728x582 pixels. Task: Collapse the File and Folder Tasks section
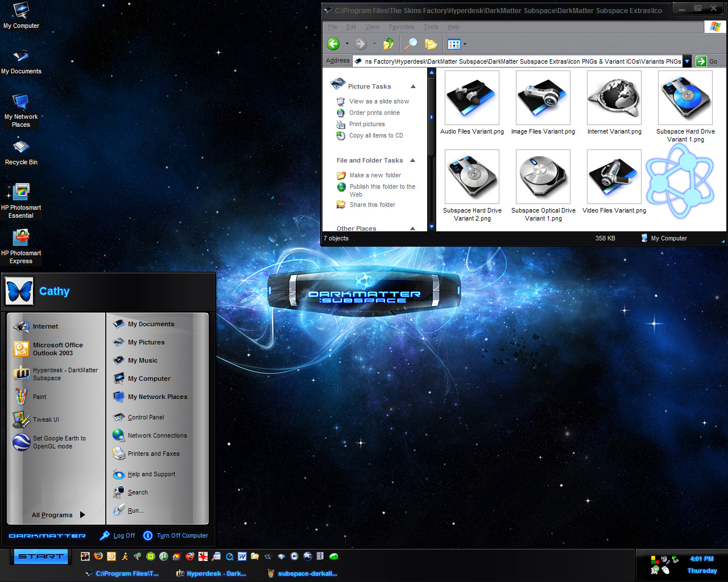pos(413,160)
